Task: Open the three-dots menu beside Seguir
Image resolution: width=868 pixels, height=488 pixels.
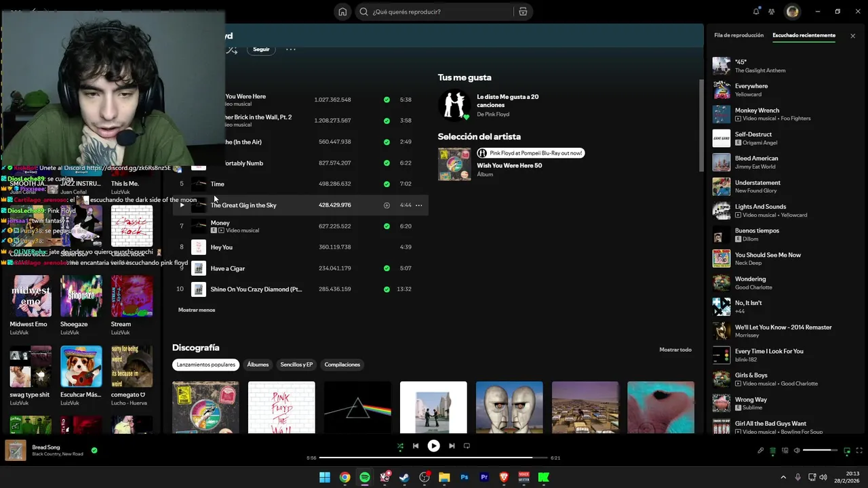Action: click(291, 49)
